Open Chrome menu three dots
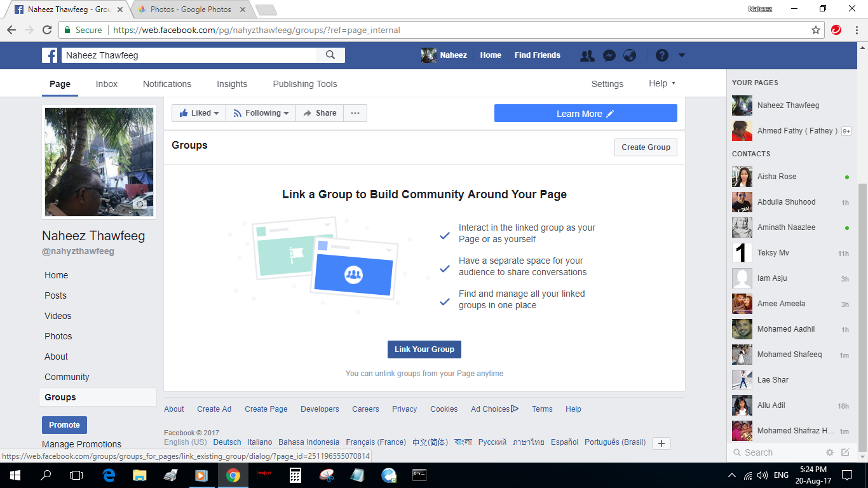 coord(855,30)
